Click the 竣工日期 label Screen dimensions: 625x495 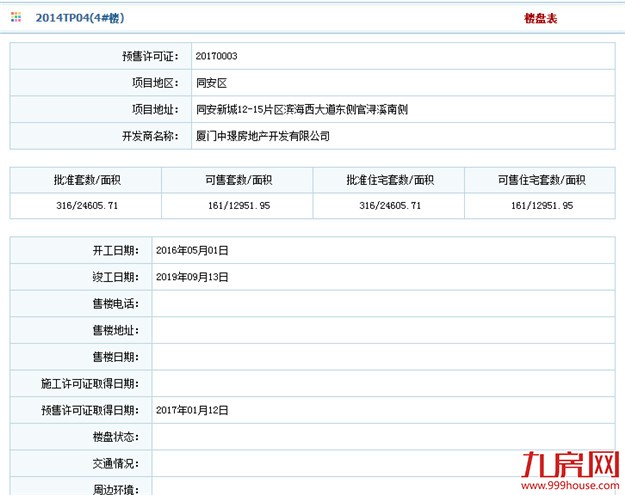pos(116,277)
